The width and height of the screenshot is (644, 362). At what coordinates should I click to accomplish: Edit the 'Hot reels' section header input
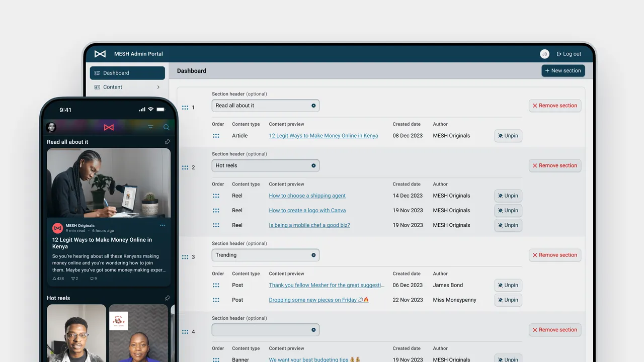click(265, 165)
